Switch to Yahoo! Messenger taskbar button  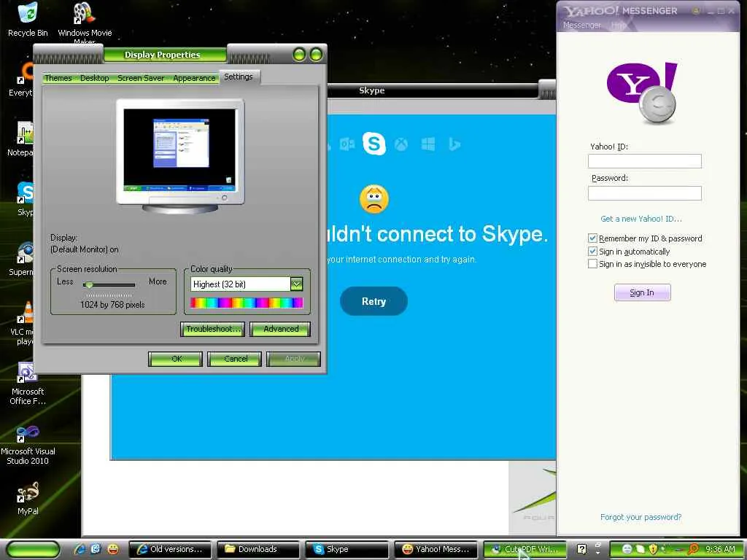tap(435, 550)
